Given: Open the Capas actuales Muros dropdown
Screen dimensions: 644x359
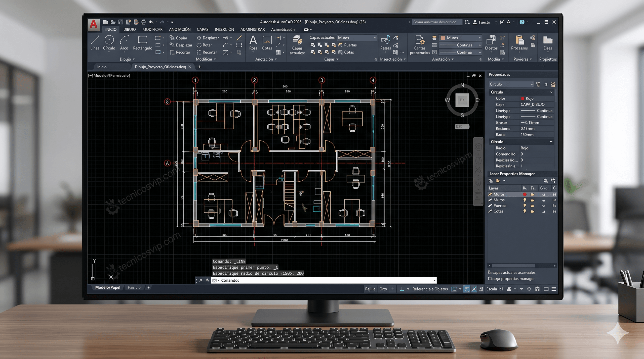Looking at the screenshot, I should pyautogui.click(x=357, y=38).
